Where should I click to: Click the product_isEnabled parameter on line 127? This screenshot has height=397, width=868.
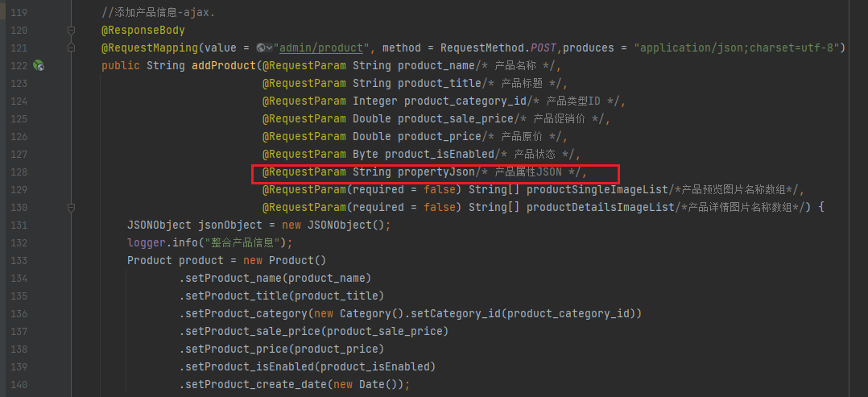(445, 155)
